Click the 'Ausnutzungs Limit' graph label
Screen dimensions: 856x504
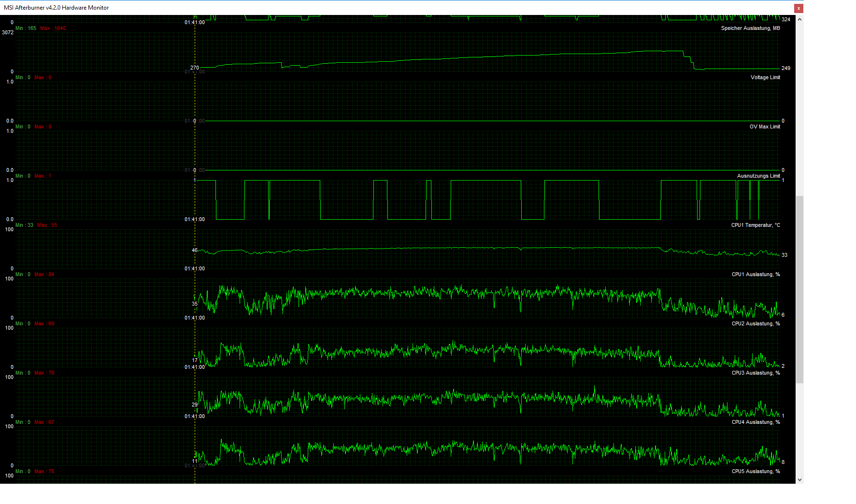(758, 176)
